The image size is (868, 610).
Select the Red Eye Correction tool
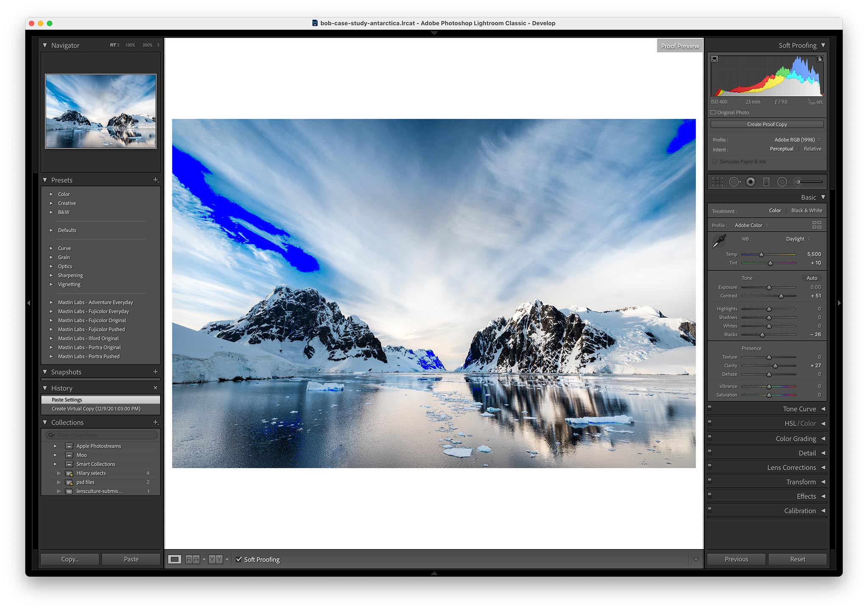pyautogui.click(x=751, y=182)
